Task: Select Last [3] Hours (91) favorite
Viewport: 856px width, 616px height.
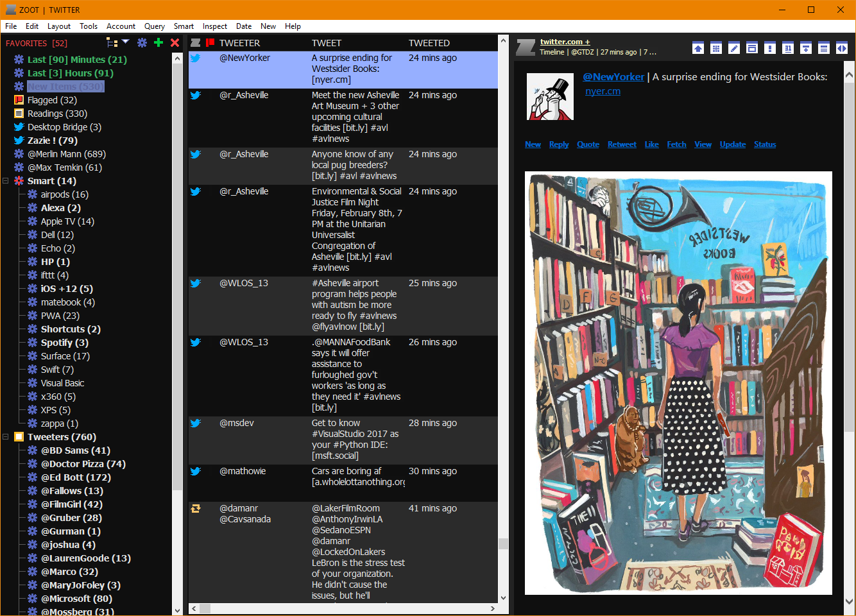Action: pyautogui.click(x=71, y=73)
